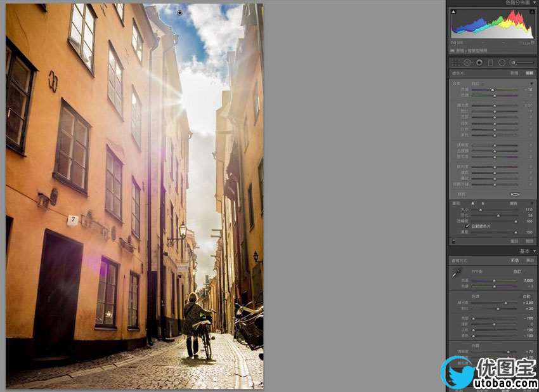539x392 pixels.
Task: Pick the White Balance eyedropper tool
Action: (x=456, y=273)
